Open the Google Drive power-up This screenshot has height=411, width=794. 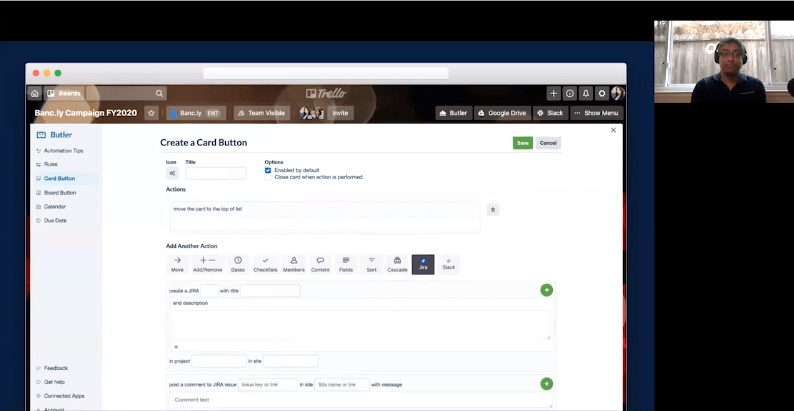click(x=501, y=113)
